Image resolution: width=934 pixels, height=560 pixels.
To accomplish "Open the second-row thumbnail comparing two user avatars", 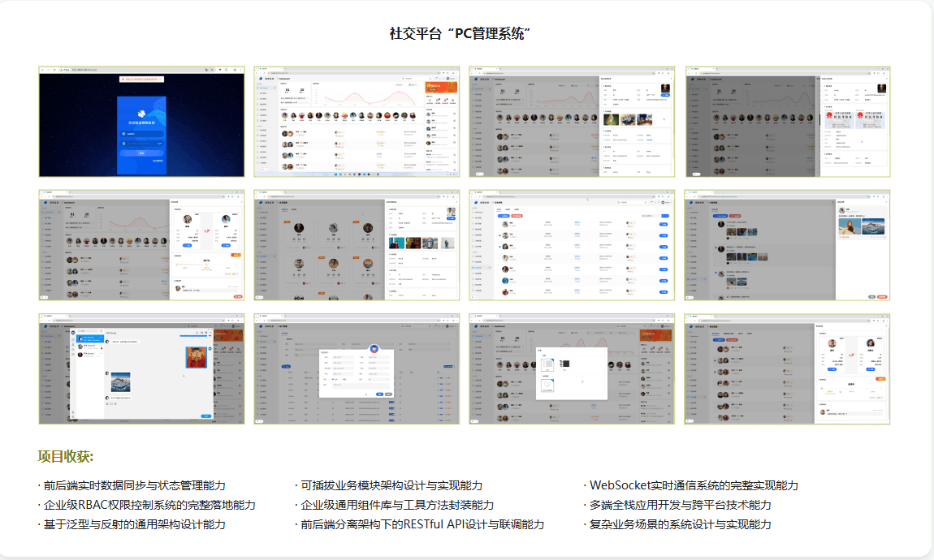I will tap(141, 245).
